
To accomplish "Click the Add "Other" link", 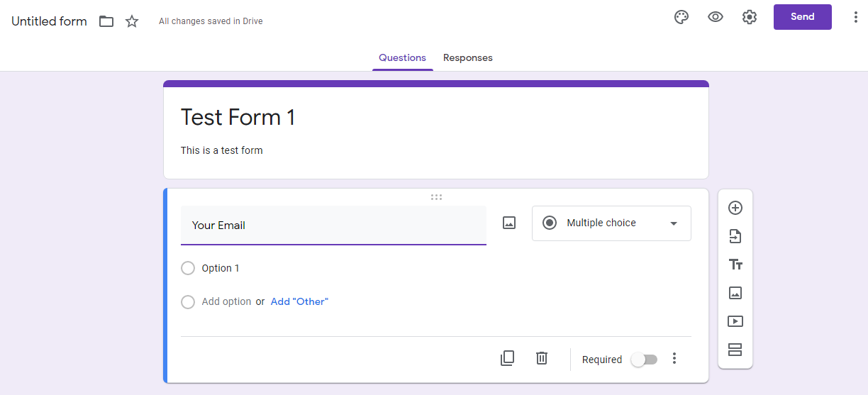I will pyautogui.click(x=299, y=301).
